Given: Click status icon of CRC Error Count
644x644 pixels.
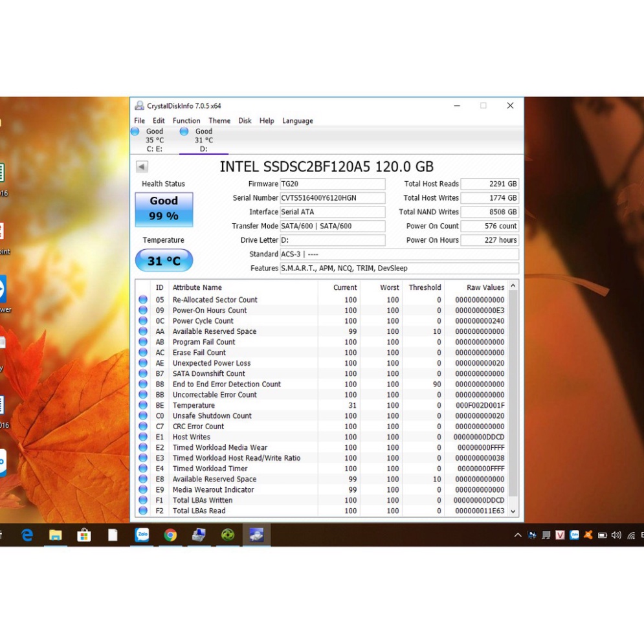Looking at the screenshot, I should [x=143, y=427].
